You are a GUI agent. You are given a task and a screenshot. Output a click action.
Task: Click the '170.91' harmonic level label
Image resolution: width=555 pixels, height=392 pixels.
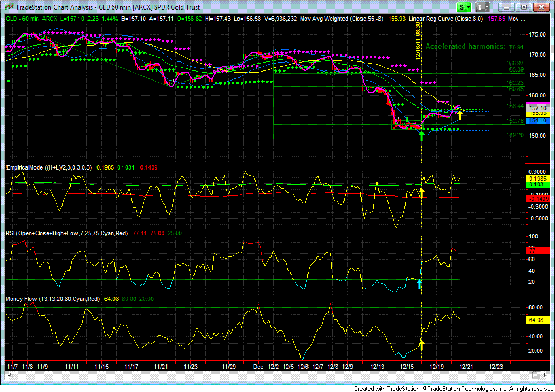pyautogui.click(x=515, y=47)
